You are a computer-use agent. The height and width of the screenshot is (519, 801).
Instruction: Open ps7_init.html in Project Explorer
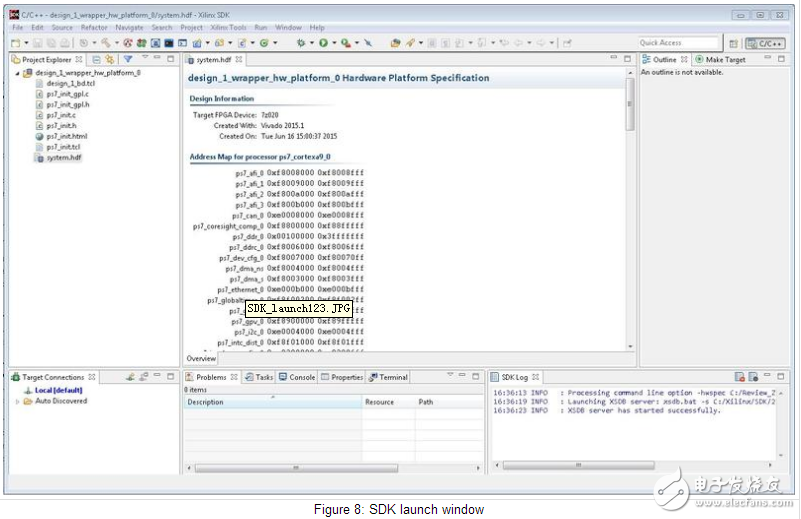click(x=66, y=136)
